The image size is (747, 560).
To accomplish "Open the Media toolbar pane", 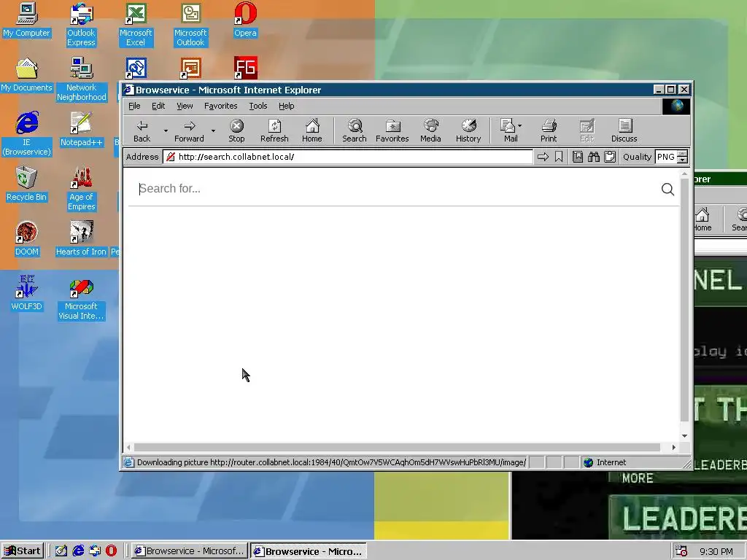I will (x=430, y=131).
